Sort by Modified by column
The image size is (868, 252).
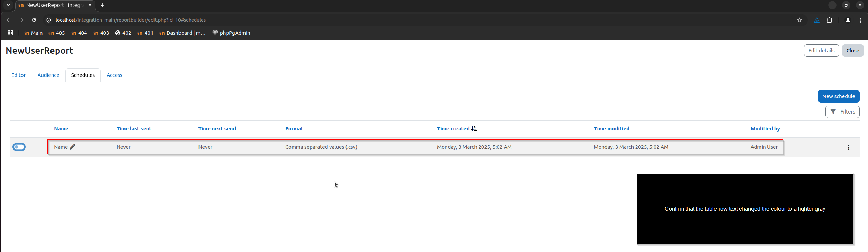pyautogui.click(x=765, y=129)
